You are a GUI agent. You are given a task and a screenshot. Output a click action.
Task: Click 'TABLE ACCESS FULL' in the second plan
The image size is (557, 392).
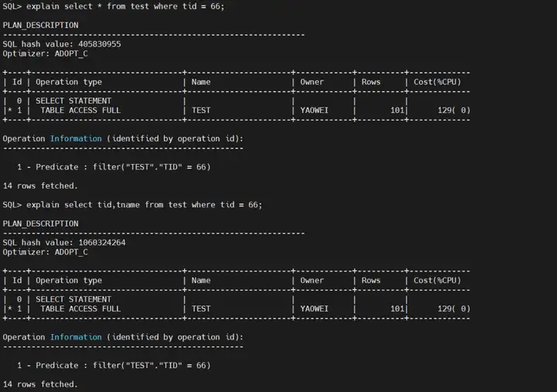coord(80,308)
